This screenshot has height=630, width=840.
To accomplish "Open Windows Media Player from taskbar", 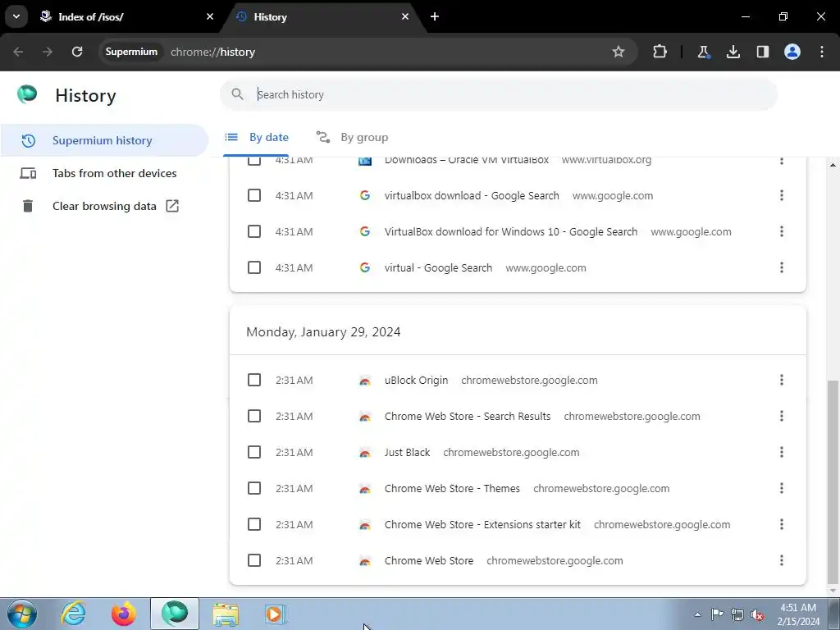I will click(276, 614).
